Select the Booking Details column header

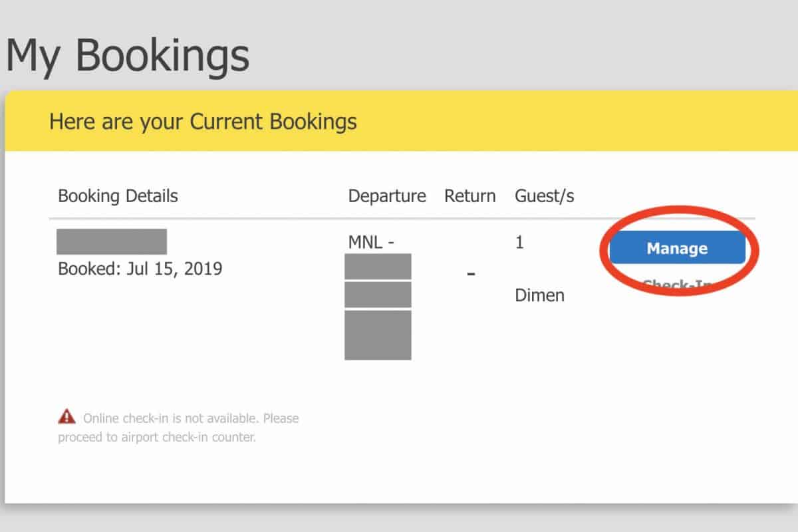pos(118,196)
